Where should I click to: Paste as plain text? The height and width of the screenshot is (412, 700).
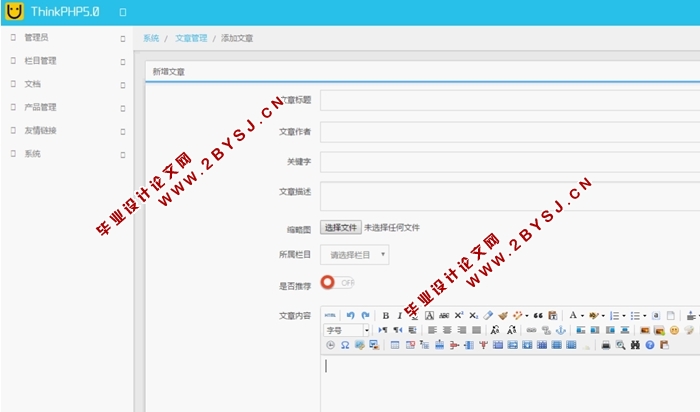[553, 316]
